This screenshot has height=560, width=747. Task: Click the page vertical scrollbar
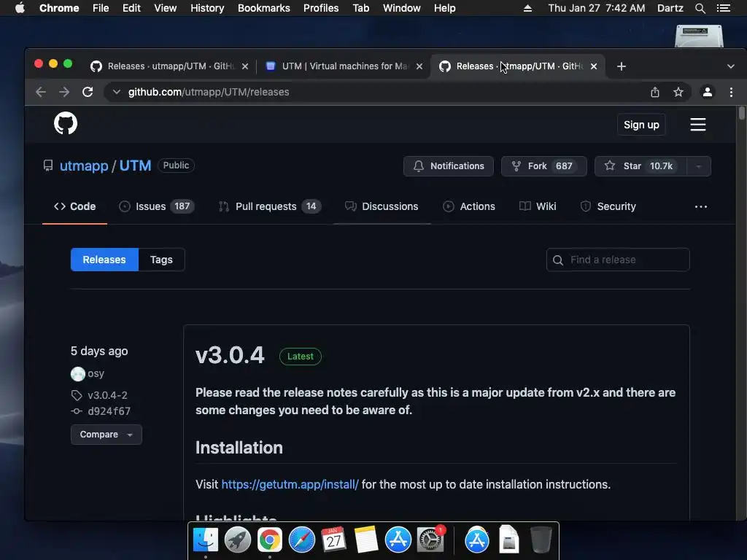tap(742, 113)
